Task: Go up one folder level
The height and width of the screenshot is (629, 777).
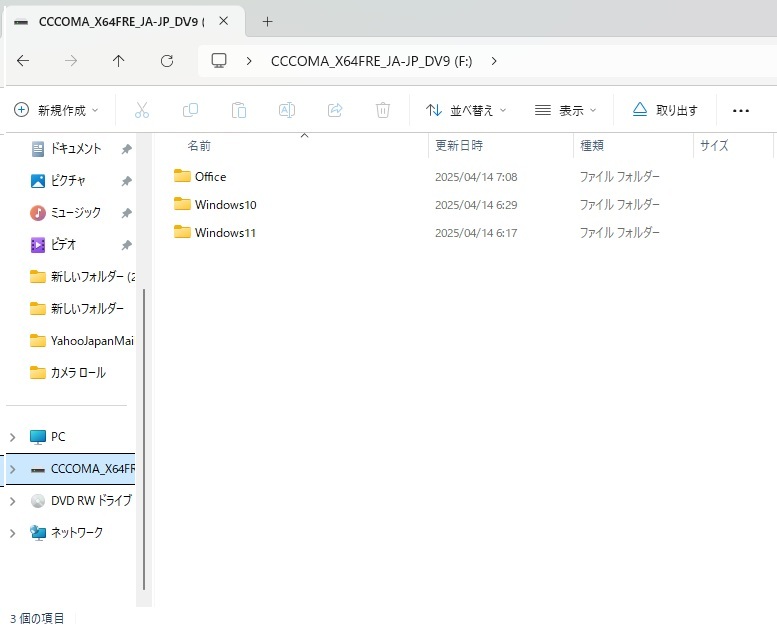Action: (x=118, y=61)
